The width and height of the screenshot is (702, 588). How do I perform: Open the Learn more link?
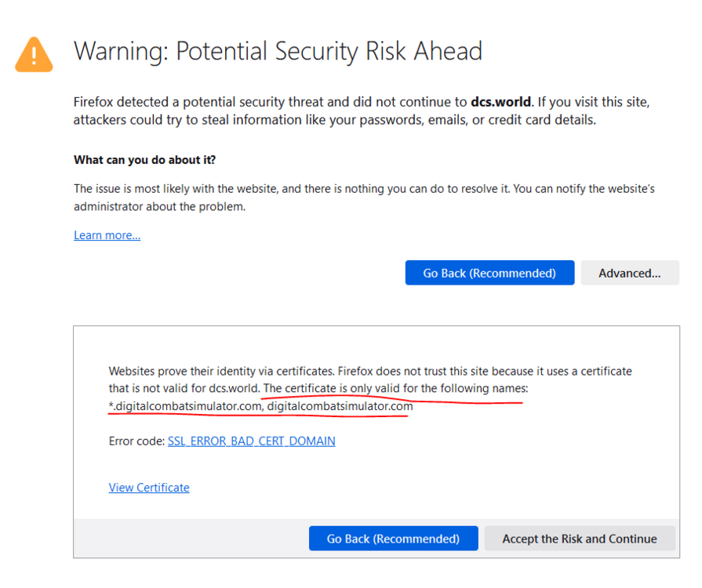tap(107, 235)
